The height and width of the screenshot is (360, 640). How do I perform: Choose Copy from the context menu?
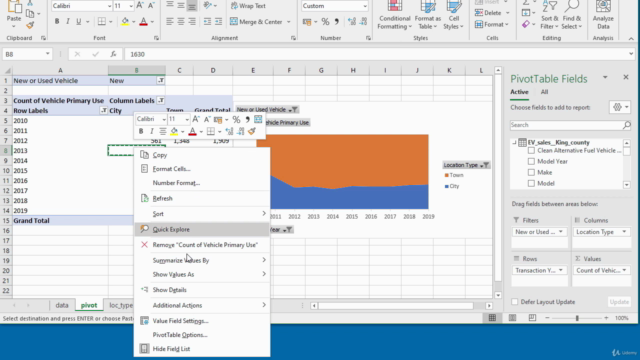tap(202, 155)
